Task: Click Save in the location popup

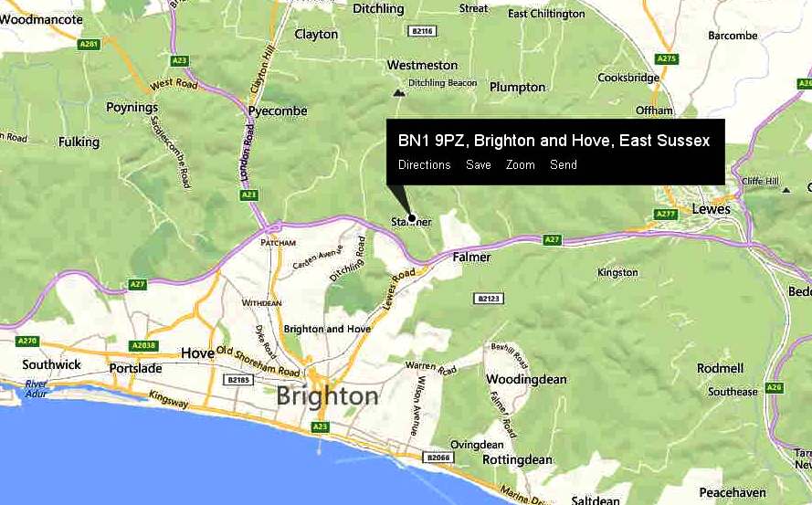Action: (x=478, y=164)
